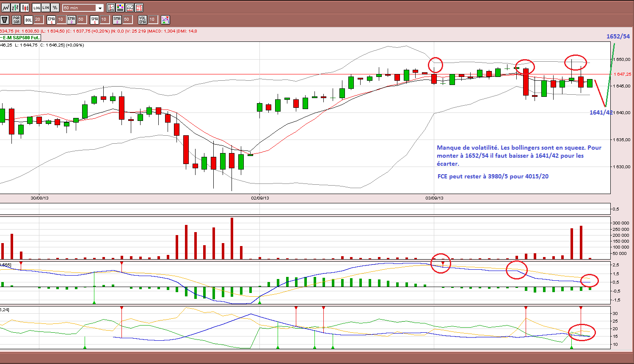
Task: Open the NEWS icon
Action: tap(139, 8)
